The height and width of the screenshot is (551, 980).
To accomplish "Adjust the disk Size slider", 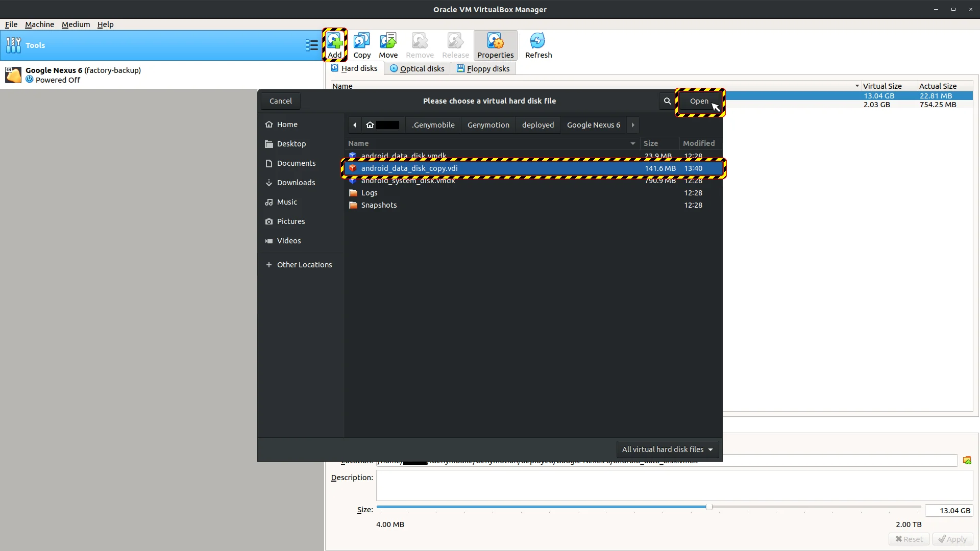I will (x=709, y=507).
